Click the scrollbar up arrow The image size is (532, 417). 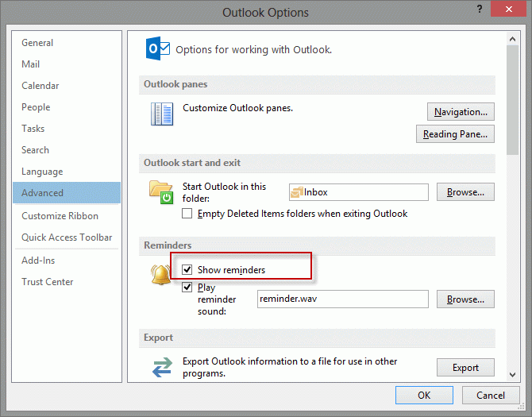click(x=512, y=39)
